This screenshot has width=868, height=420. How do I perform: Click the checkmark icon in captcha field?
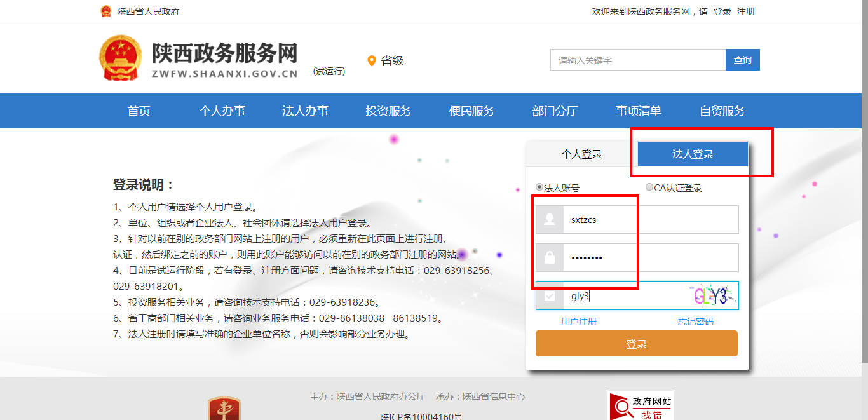tap(550, 296)
